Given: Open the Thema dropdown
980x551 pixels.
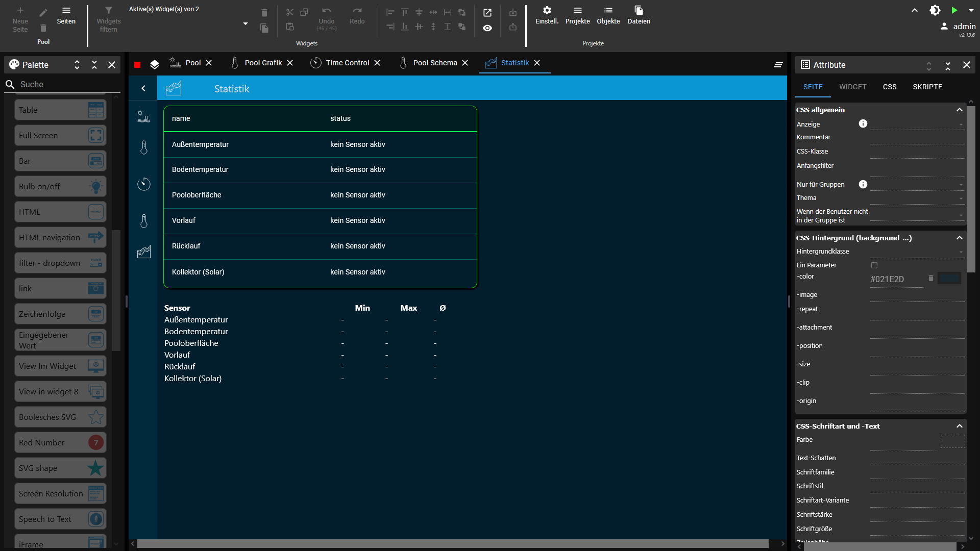Looking at the screenshot, I should (x=917, y=198).
